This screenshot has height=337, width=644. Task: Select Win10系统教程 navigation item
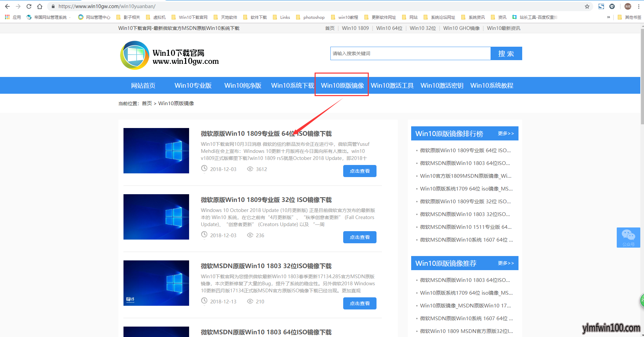(492, 85)
